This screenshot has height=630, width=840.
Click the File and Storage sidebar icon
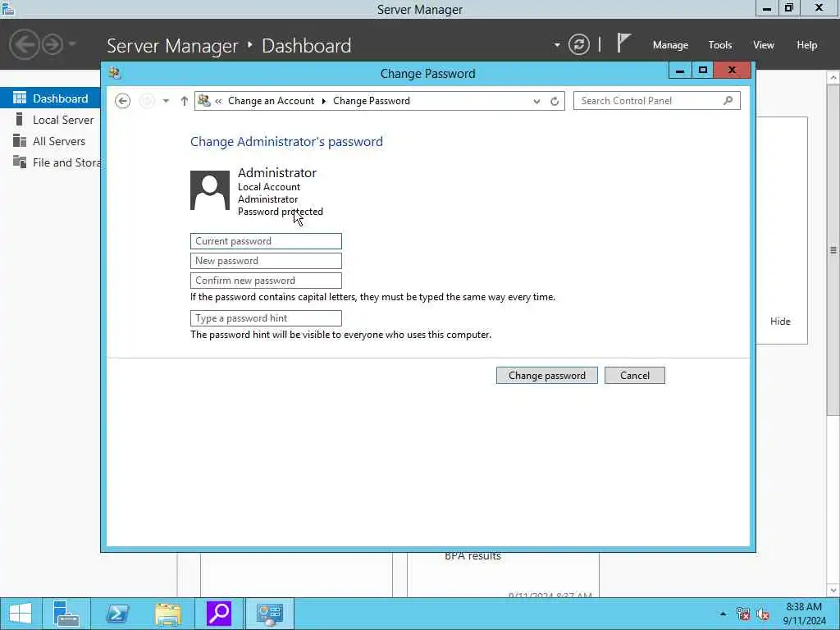click(x=20, y=162)
